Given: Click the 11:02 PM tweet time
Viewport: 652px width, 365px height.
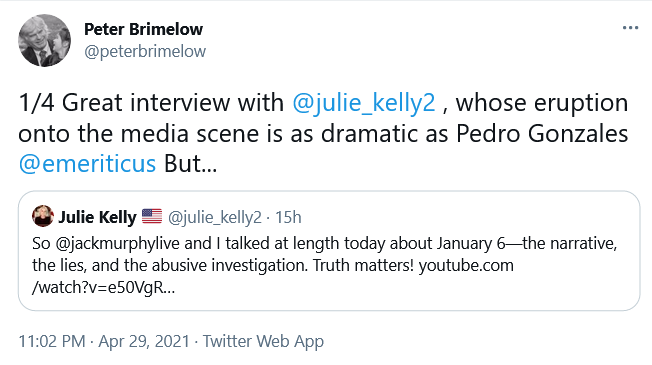Looking at the screenshot, I should coord(52,341).
